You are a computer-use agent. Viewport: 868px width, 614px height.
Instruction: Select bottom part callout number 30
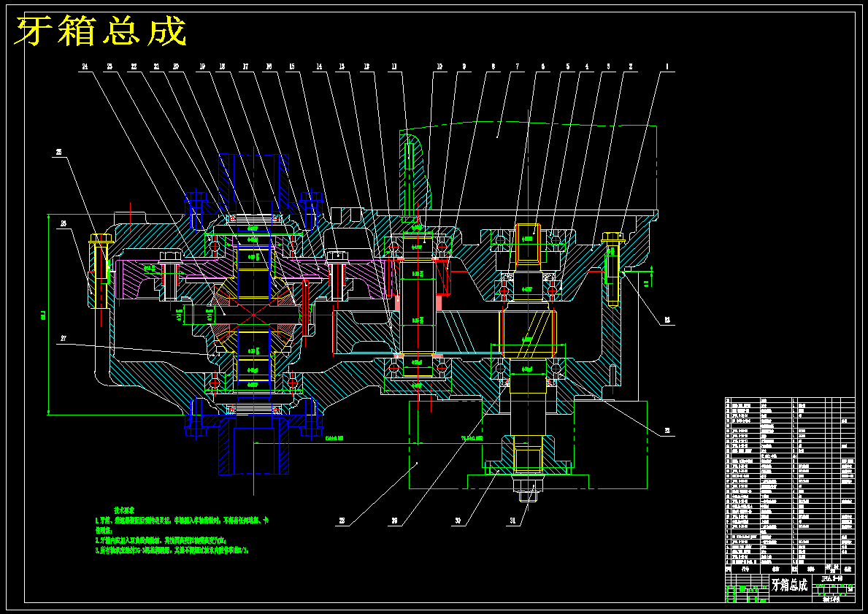pos(457,521)
